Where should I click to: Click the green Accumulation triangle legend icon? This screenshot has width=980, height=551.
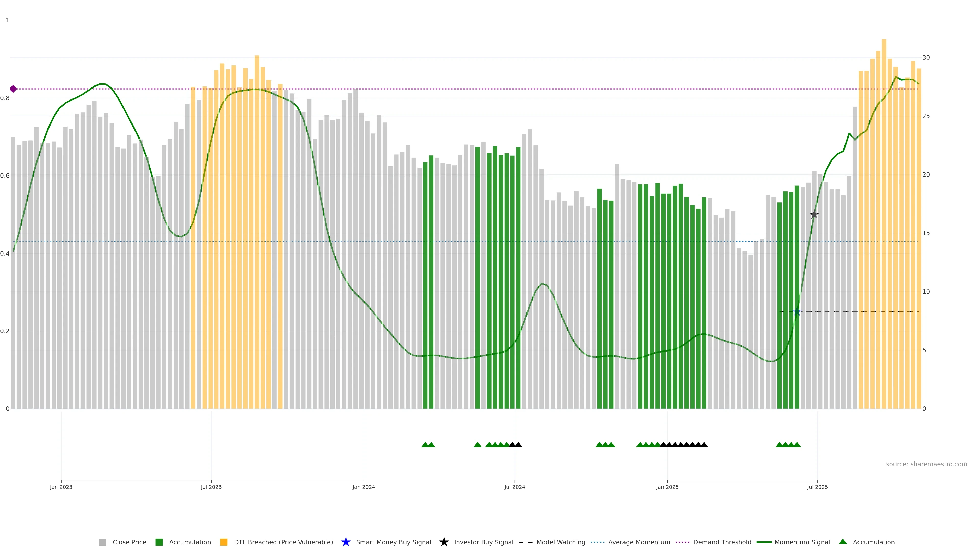point(843,542)
